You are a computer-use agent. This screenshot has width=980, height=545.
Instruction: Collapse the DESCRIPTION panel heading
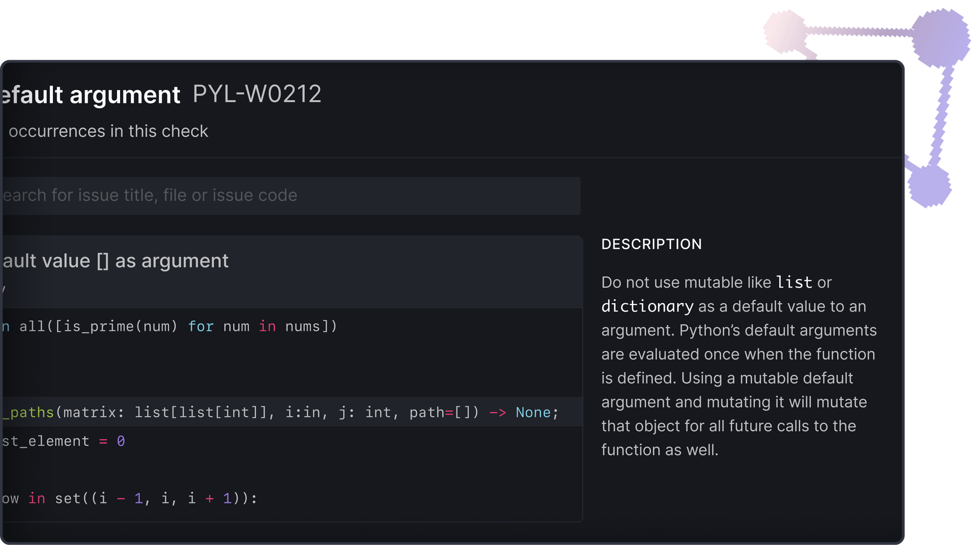tap(652, 244)
